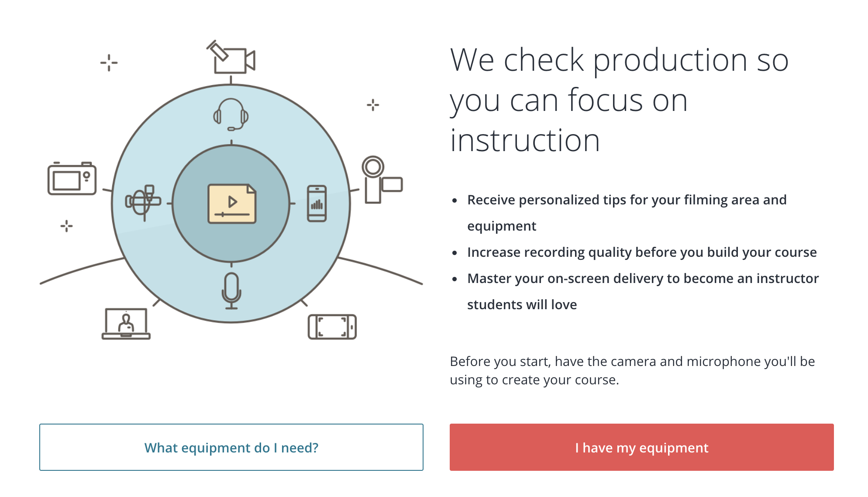This screenshot has height=497, width=868.
Task: Click the laptop webcam person icon
Action: [x=126, y=324]
